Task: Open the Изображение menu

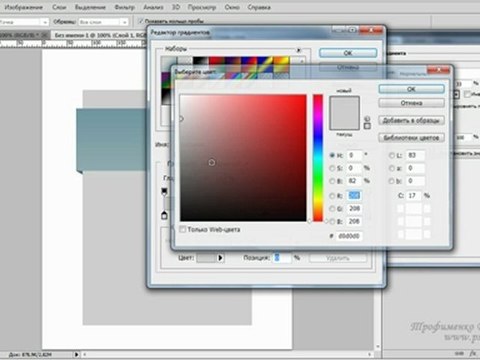Action: pyautogui.click(x=23, y=7)
